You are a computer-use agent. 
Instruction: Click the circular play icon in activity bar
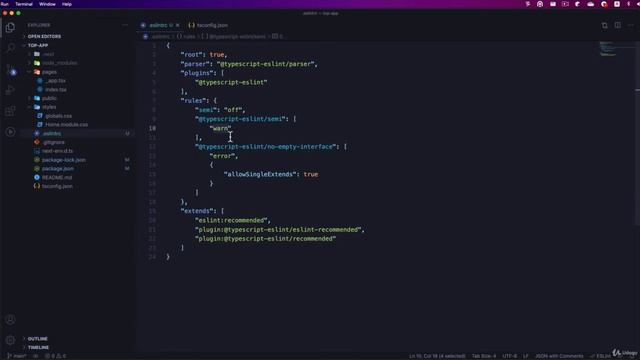pyautogui.click(x=10, y=132)
